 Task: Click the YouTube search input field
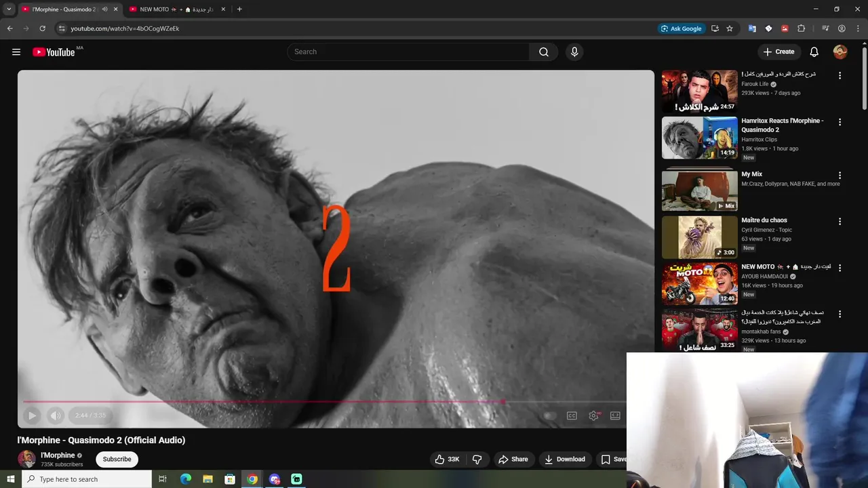click(x=408, y=52)
